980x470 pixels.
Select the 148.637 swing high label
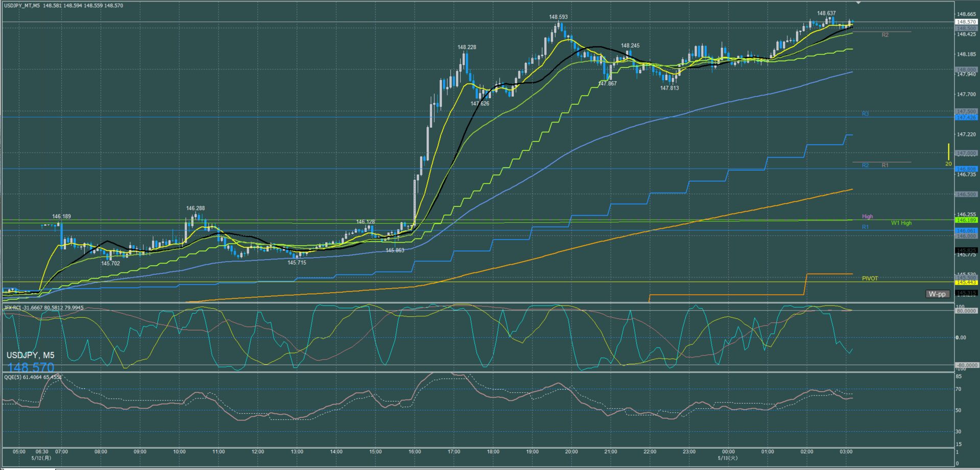[x=826, y=13]
